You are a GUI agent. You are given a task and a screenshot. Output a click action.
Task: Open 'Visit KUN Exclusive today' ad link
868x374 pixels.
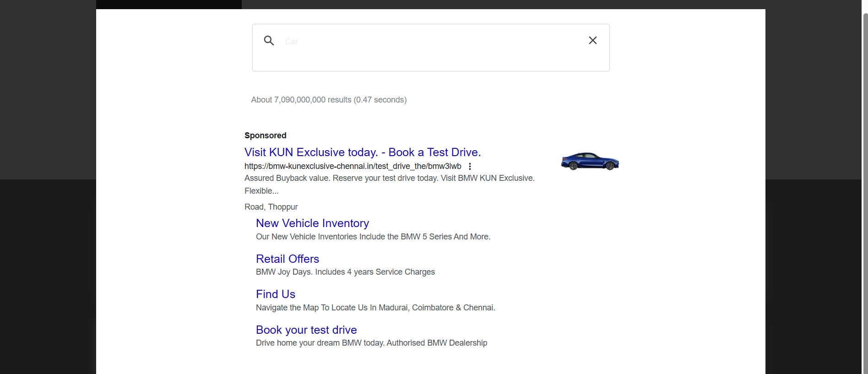coord(363,152)
